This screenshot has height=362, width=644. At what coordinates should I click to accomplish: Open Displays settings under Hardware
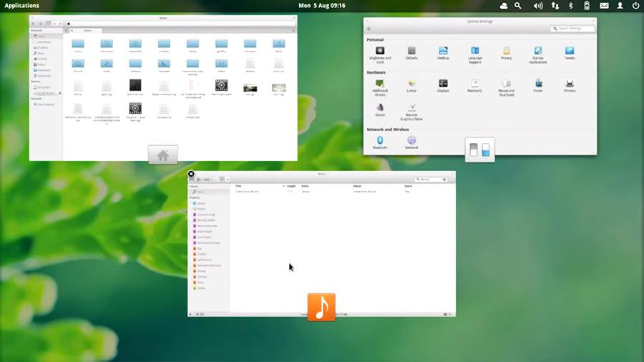click(x=443, y=84)
